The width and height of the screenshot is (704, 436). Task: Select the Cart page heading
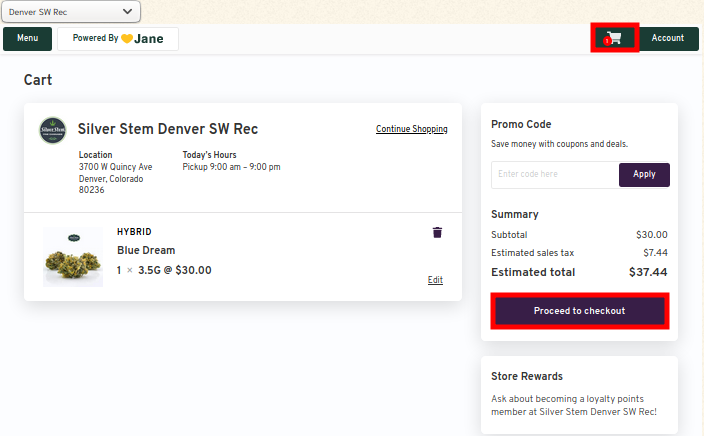click(x=38, y=80)
